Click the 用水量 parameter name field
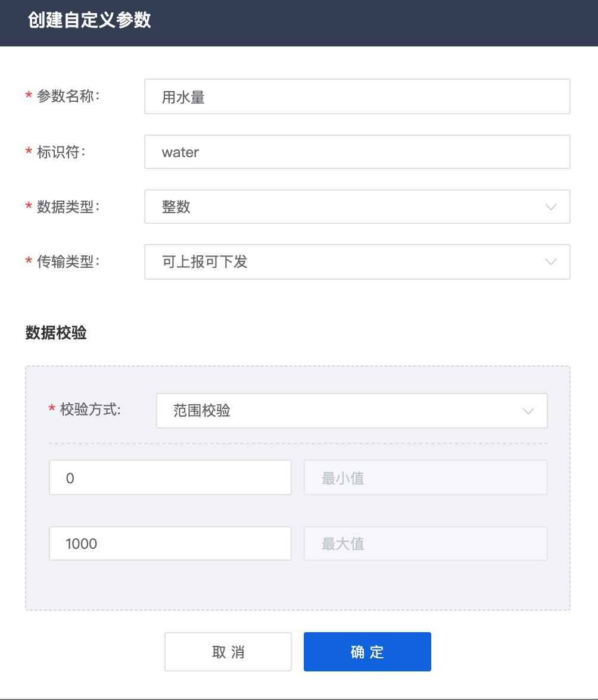This screenshot has height=700, width=598. point(357,96)
